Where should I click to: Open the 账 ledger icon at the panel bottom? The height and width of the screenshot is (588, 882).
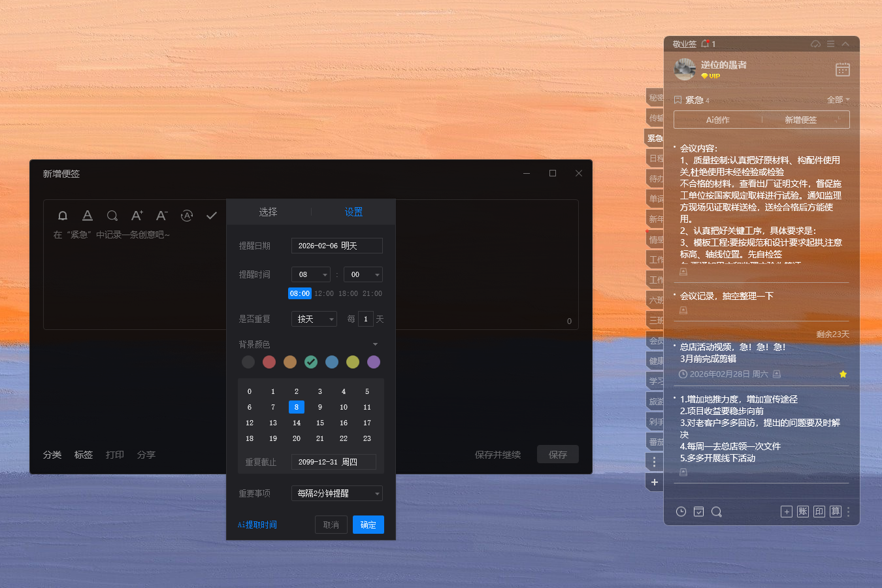pos(802,512)
